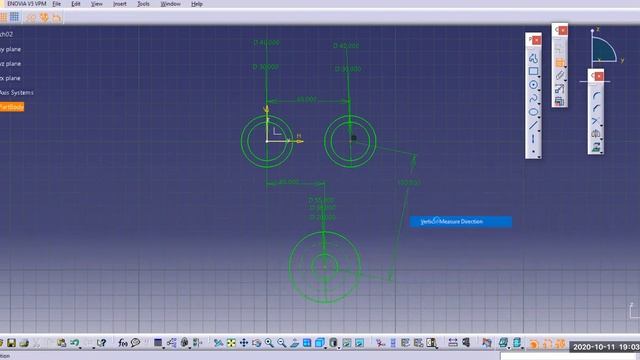Click the Fly Mode icon
The image size is (640, 360).
coord(218,343)
